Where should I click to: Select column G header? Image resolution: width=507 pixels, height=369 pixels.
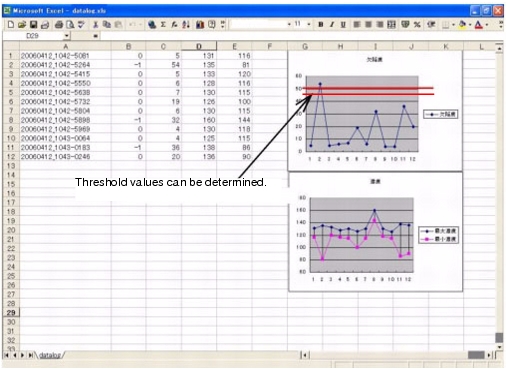305,47
